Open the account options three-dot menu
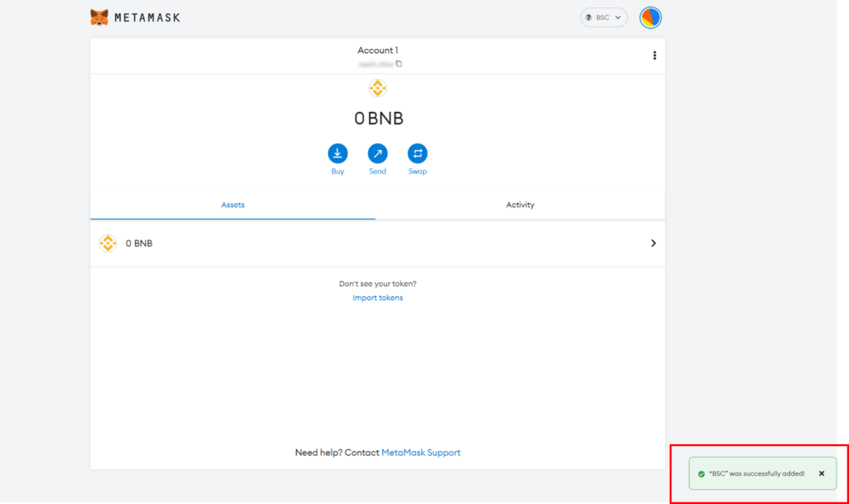849x504 pixels. [655, 56]
